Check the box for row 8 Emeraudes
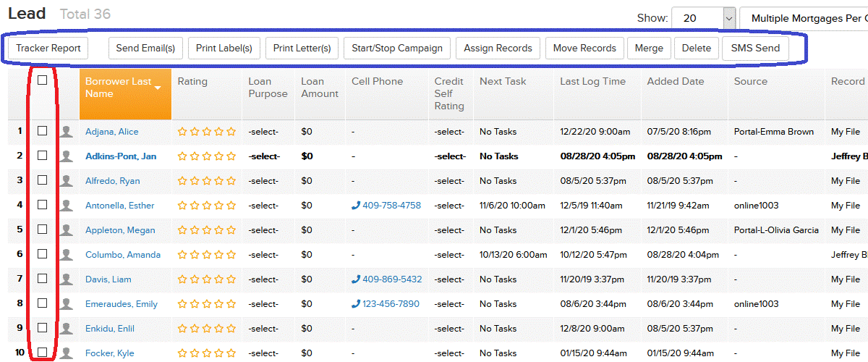 click(x=43, y=303)
